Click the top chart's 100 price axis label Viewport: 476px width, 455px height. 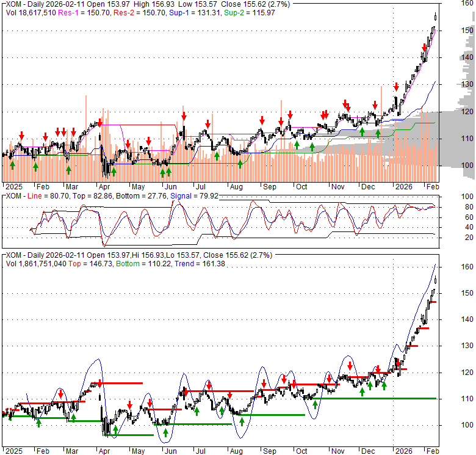(x=467, y=166)
